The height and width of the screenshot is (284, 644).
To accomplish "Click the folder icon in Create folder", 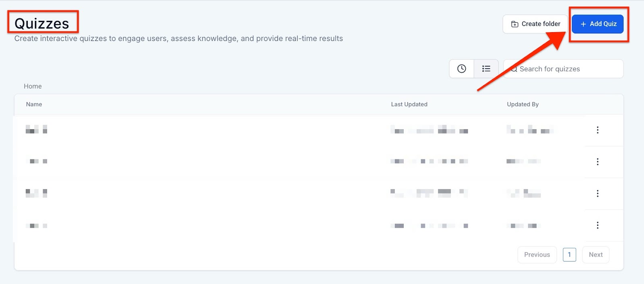I will [514, 24].
